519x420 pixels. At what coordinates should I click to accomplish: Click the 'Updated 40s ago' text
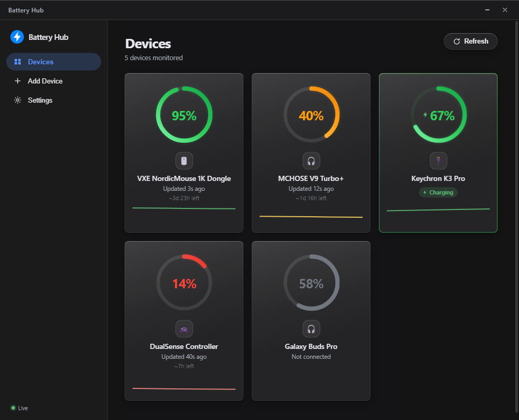coord(184,357)
